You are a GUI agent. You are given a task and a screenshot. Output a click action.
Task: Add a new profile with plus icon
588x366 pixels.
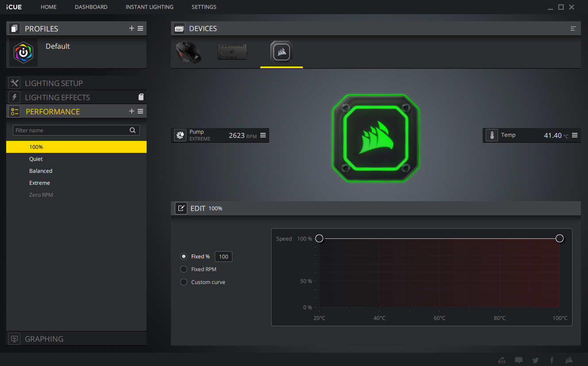132,28
